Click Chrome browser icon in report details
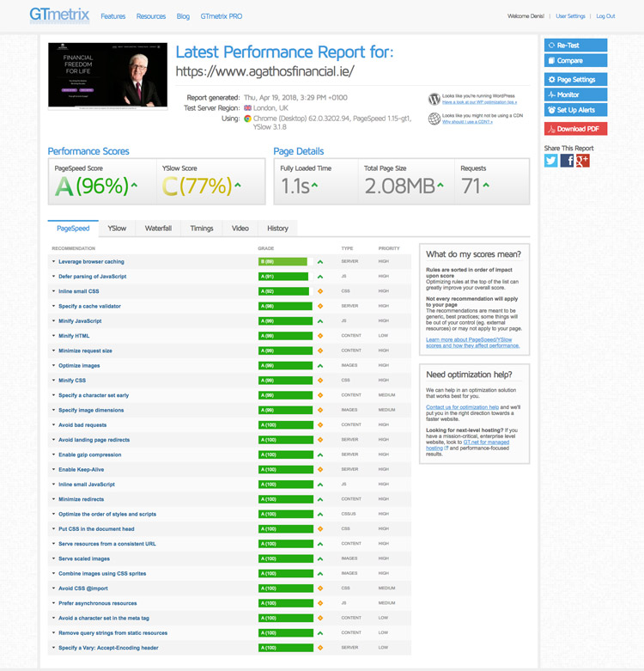Image resolution: width=644 pixels, height=671 pixels. tap(247, 119)
